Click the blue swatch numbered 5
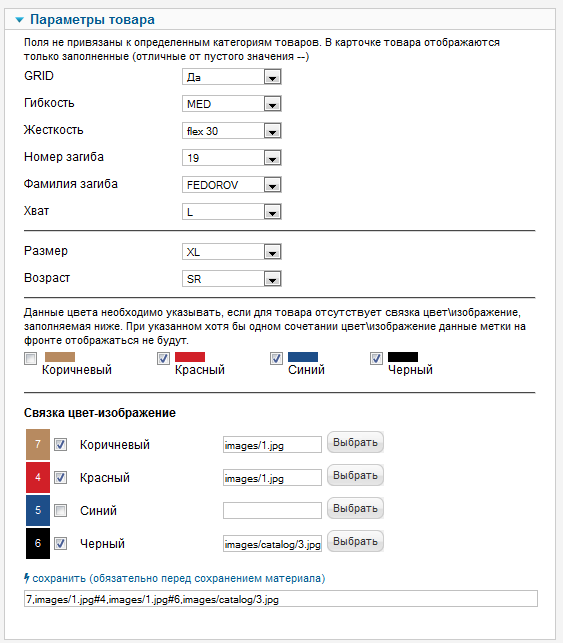The width and height of the screenshot is (563, 643). (x=38, y=510)
